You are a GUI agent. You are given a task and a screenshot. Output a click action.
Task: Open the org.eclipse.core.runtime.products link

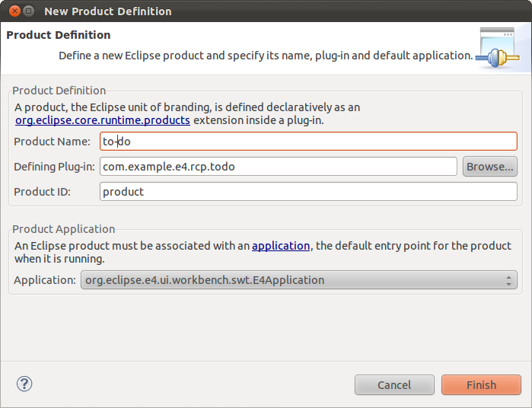point(103,120)
